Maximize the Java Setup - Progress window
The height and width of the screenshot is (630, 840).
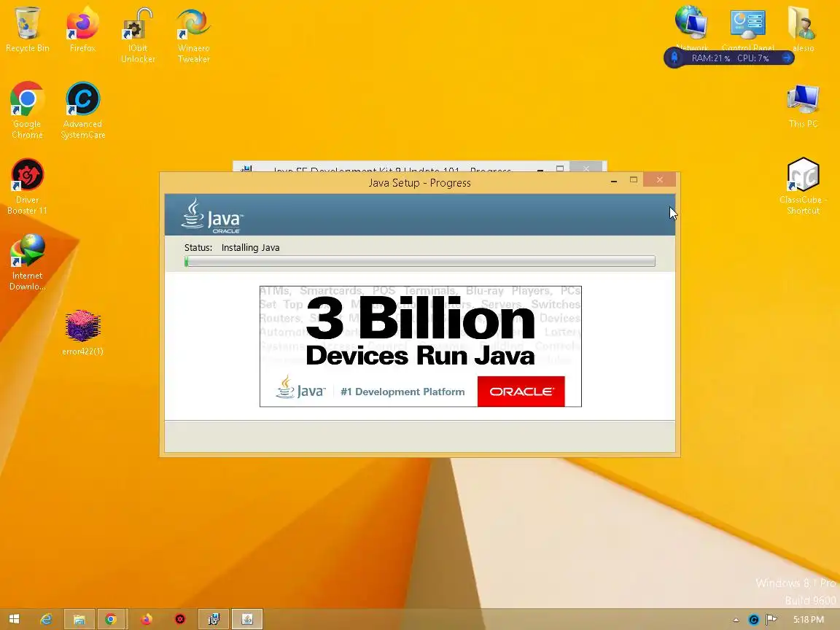[634, 181]
